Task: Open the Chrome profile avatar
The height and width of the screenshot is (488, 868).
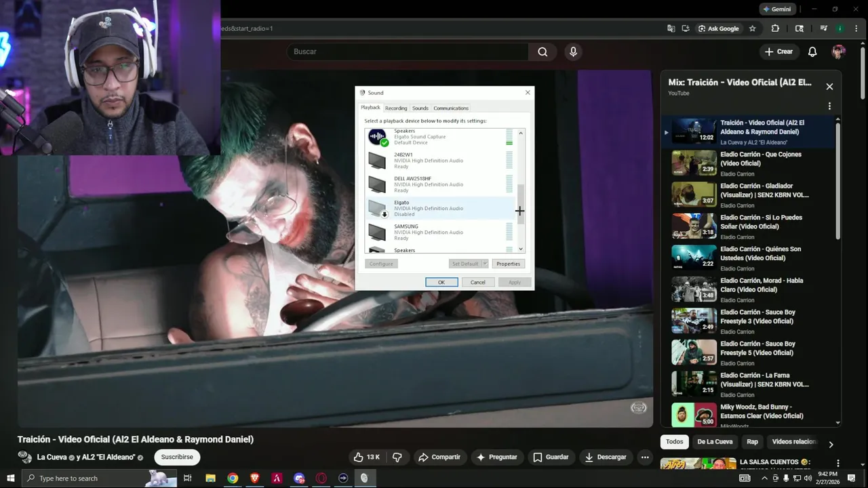Action: click(x=840, y=28)
